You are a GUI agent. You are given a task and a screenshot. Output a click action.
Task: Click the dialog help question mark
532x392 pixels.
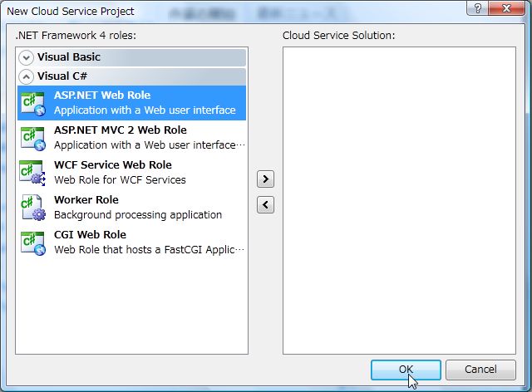click(478, 9)
